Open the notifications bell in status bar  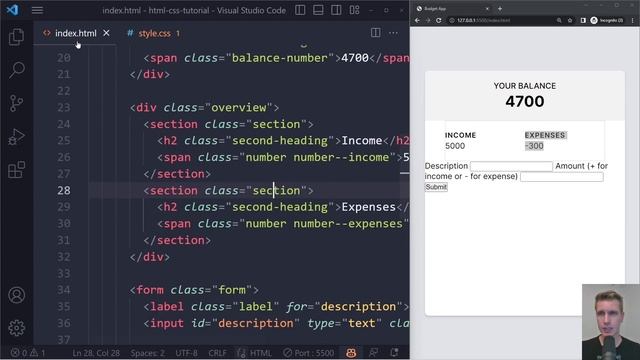(x=394, y=353)
